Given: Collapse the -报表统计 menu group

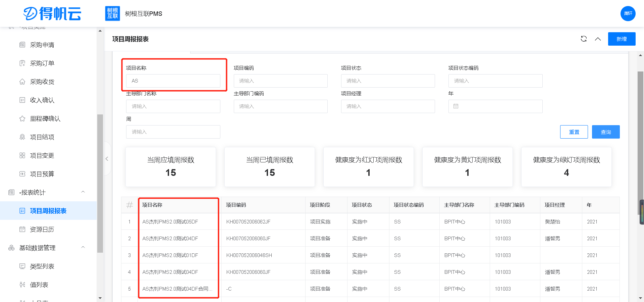Looking at the screenshot, I should [83, 192].
